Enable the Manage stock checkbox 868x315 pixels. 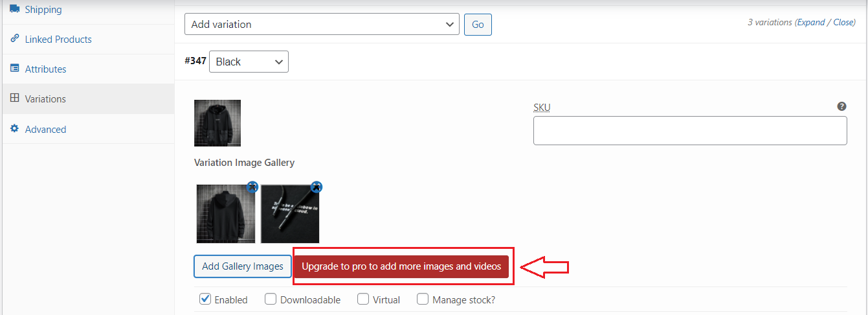coord(423,299)
